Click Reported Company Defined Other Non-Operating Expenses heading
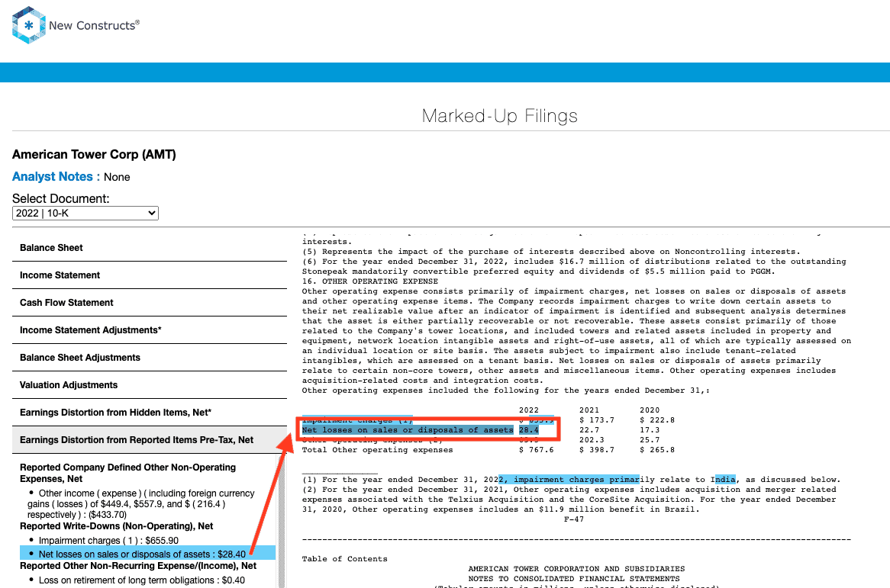The height and width of the screenshot is (588, 890). (x=127, y=473)
